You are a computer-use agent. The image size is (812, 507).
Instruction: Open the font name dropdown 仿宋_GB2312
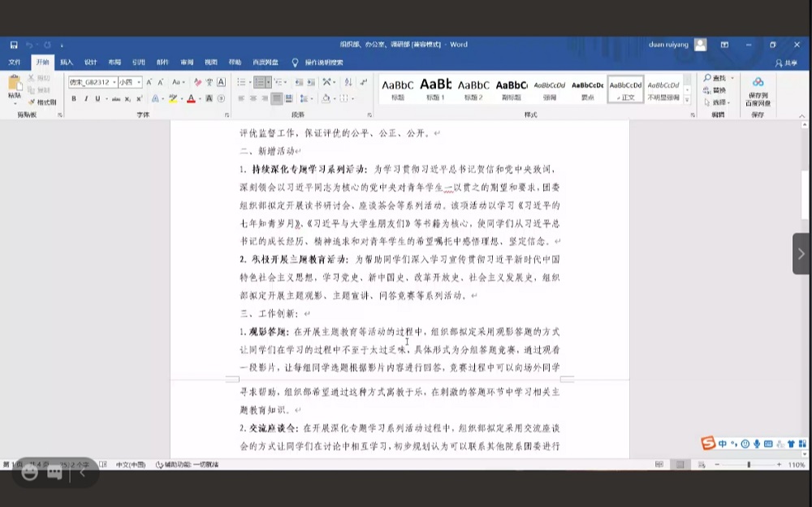[x=91, y=82]
